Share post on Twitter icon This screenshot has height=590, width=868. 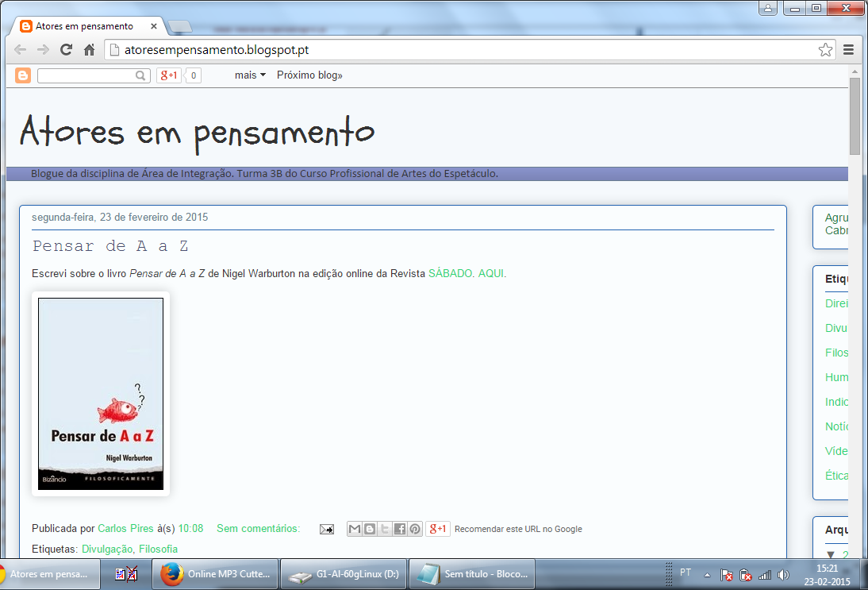click(x=385, y=529)
